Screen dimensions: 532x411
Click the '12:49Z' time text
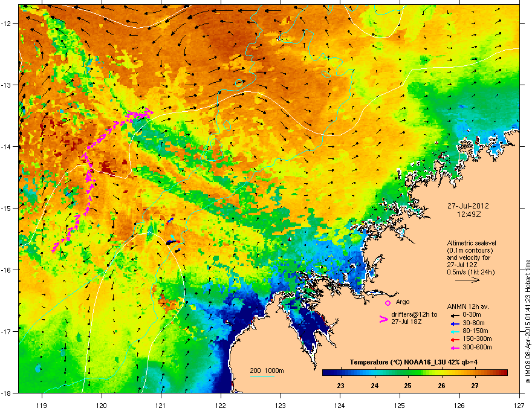coord(469,215)
